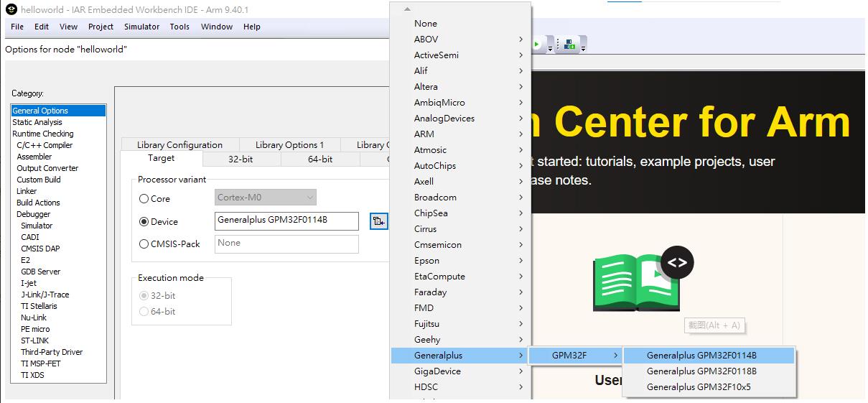This screenshot has height=403, width=868.
Task: Select the 64-bit execution mode radio
Action: point(144,312)
